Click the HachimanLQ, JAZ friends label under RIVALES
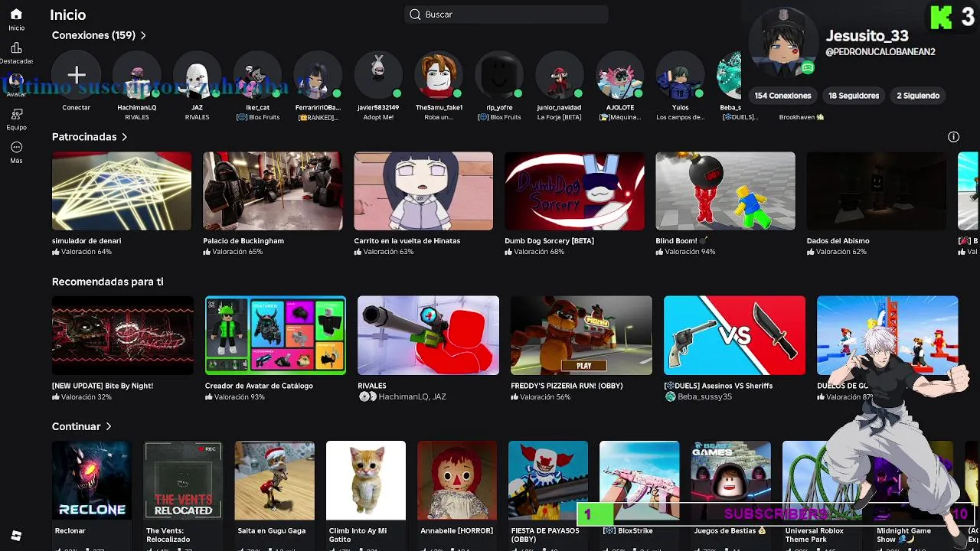Image resolution: width=980 pixels, height=551 pixels. tap(412, 396)
